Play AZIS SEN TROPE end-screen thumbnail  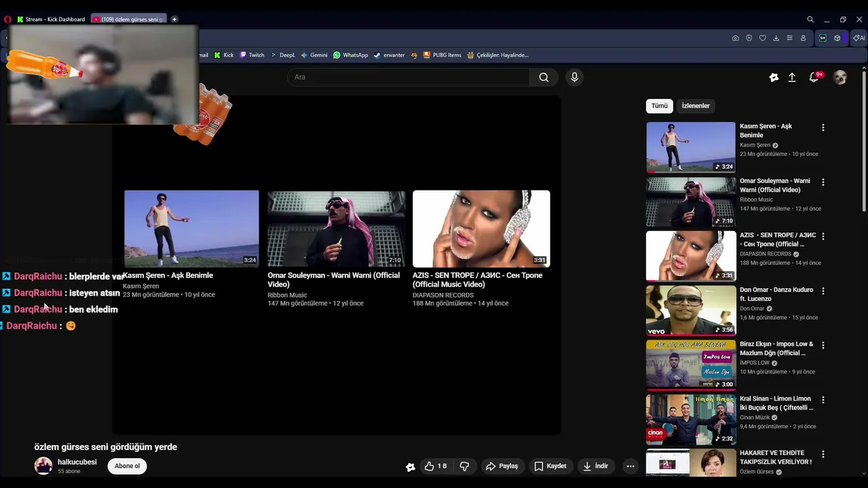coord(481,228)
